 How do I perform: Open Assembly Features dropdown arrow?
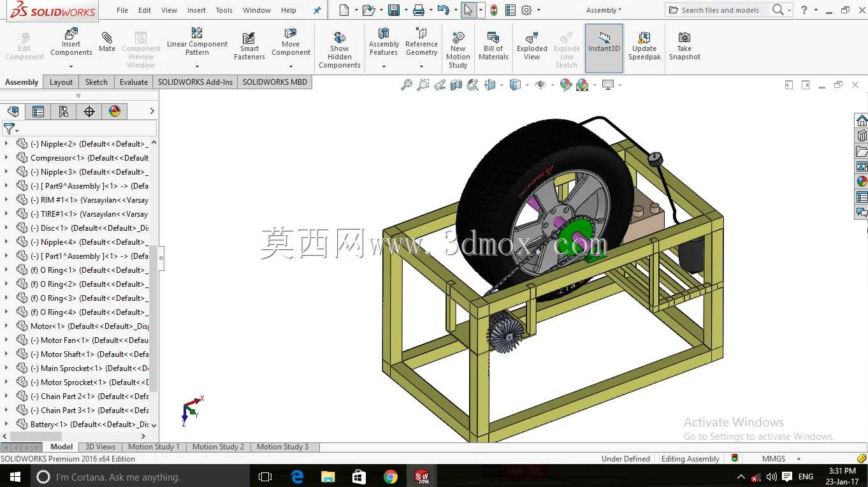[x=384, y=66]
